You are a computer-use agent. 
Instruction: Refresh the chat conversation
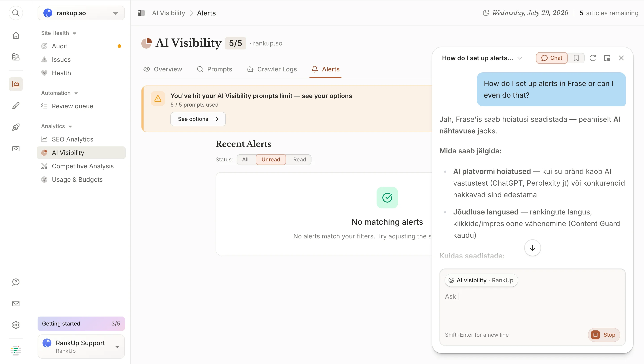pos(593,58)
